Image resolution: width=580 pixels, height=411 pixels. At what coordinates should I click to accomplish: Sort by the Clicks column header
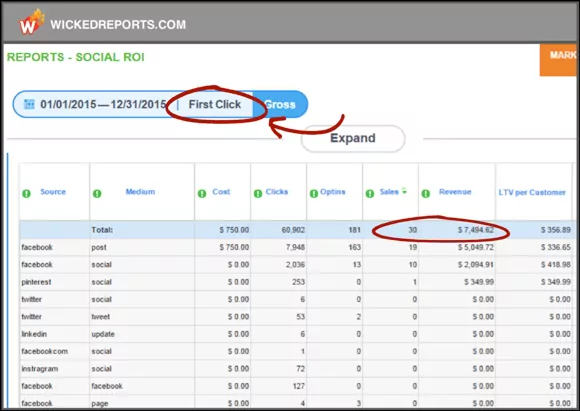tap(277, 192)
